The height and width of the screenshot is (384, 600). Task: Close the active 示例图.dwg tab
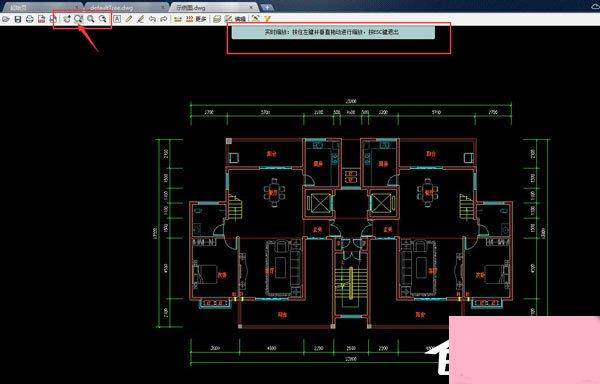pyautogui.click(x=251, y=7)
